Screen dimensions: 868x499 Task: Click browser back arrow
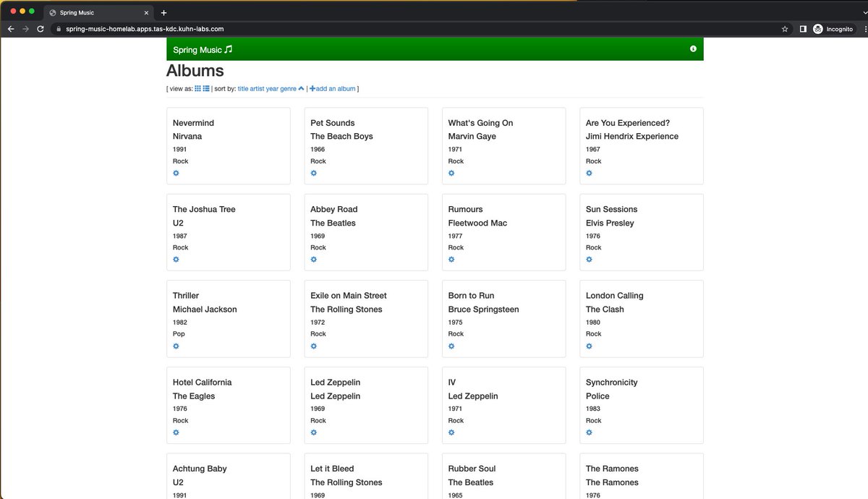pyautogui.click(x=11, y=29)
